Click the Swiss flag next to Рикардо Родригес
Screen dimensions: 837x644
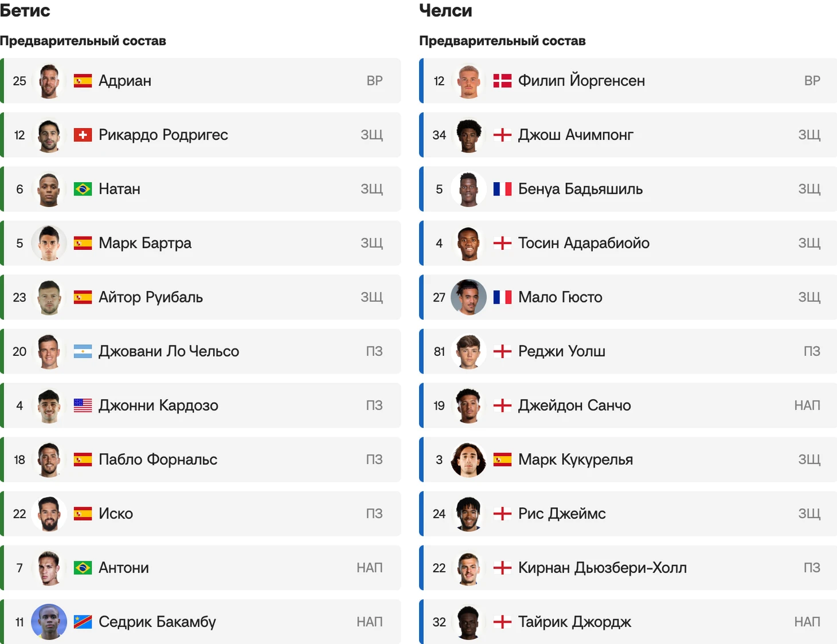[83, 135]
